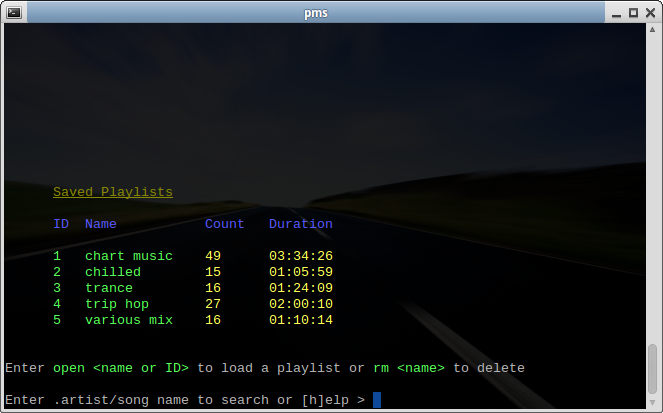Click the vertical scrollbar thumb
This screenshot has width=663, height=413.
[x=652, y=369]
